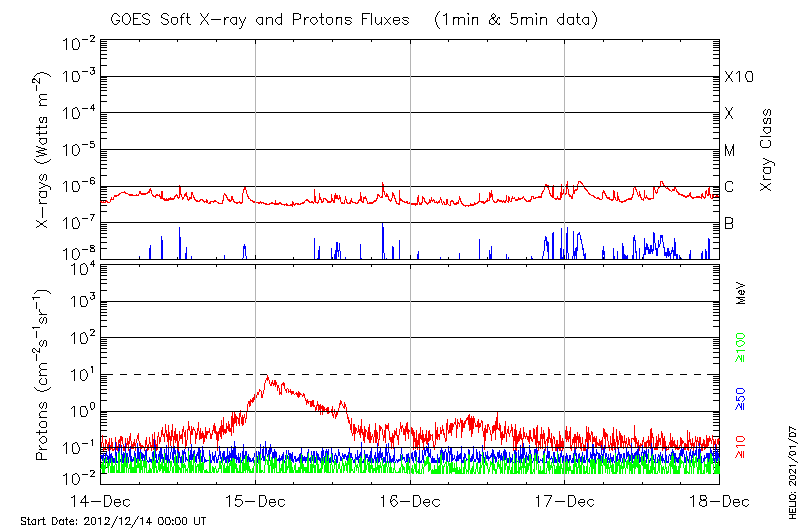Click the 16-Dec date tick label
The height and width of the screenshot is (530, 800).
[410, 501]
